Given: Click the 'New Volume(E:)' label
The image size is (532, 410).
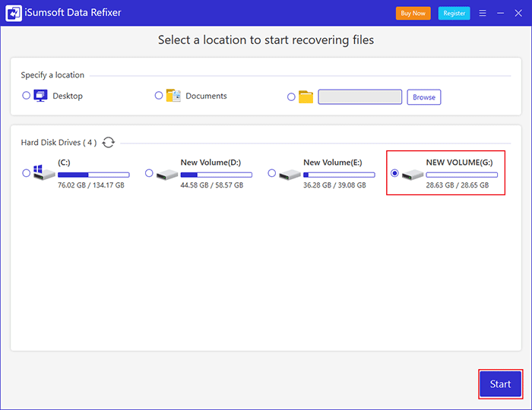Looking at the screenshot, I should click(333, 162).
